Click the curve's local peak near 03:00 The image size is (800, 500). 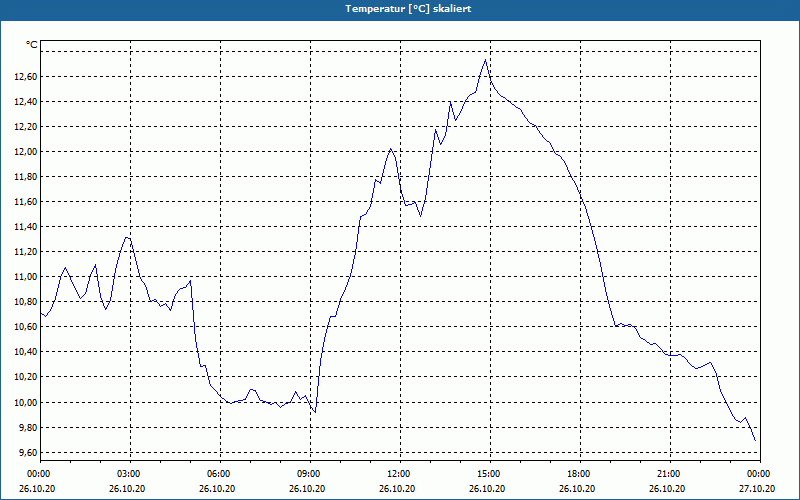click(127, 237)
